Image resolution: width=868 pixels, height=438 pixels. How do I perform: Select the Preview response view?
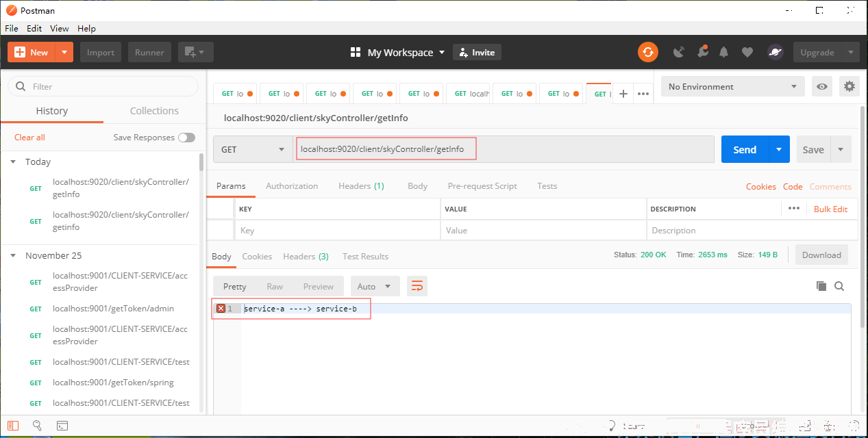tap(318, 286)
